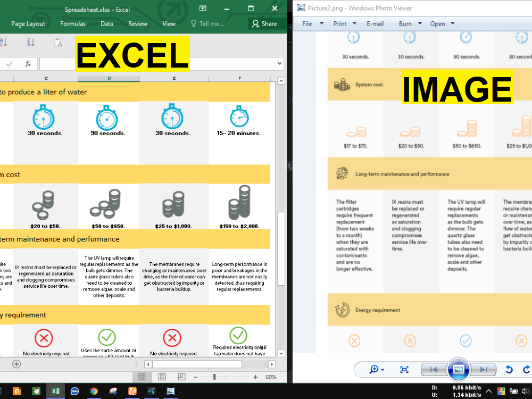This screenshot has height=399, width=532.
Task: Rotate the image clockwise in Photo Viewer
Action: [526, 369]
